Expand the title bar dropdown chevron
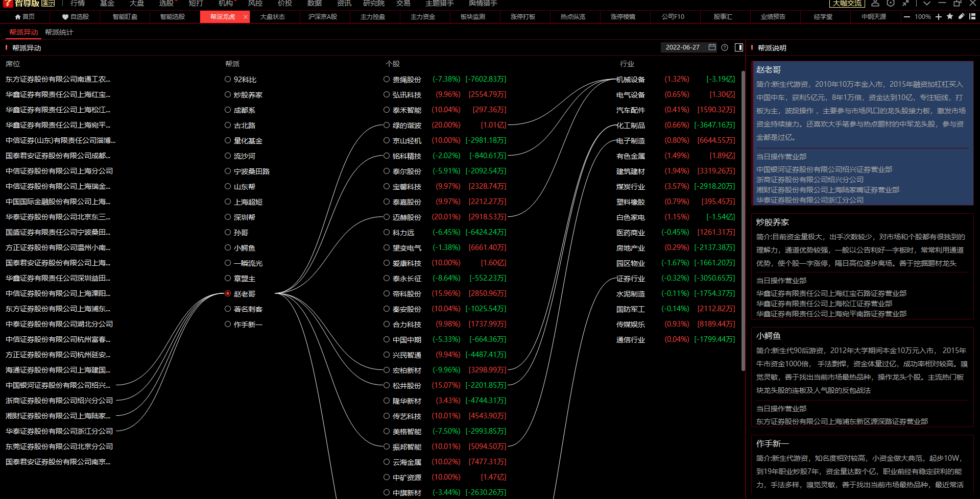The width and height of the screenshot is (980, 499). click(x=927, y=3)
